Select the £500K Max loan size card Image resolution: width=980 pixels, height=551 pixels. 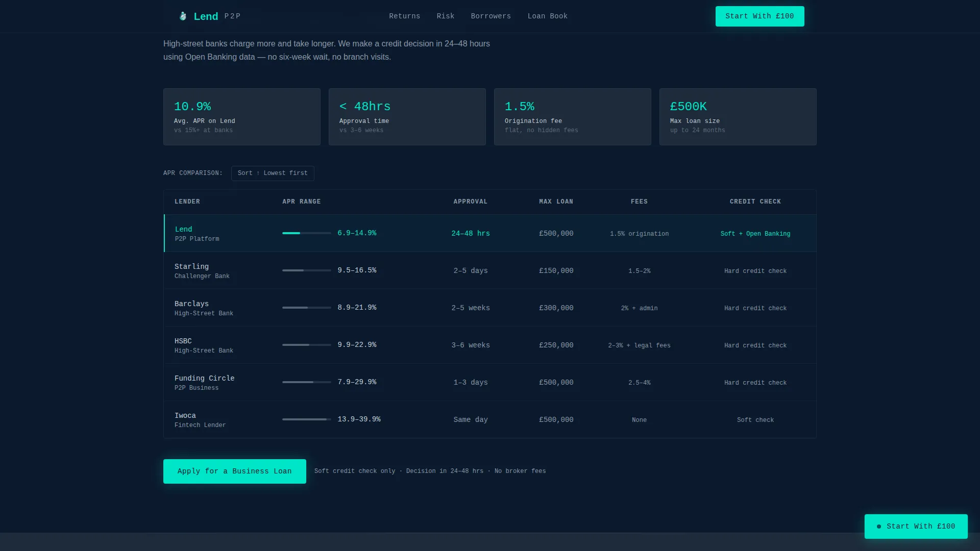click(738, 117)
